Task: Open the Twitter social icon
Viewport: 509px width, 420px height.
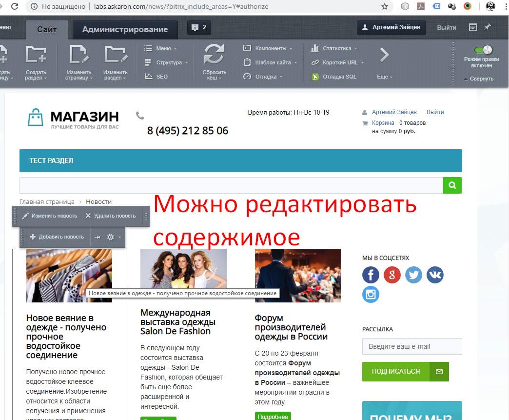Action: (x=413, y=275)
